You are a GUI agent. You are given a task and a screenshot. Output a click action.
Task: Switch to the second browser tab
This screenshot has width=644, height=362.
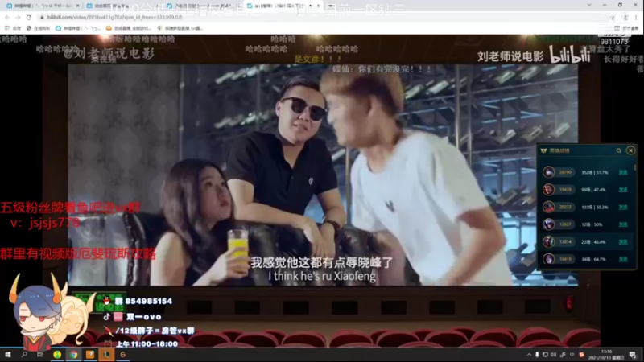coord(122,6)
